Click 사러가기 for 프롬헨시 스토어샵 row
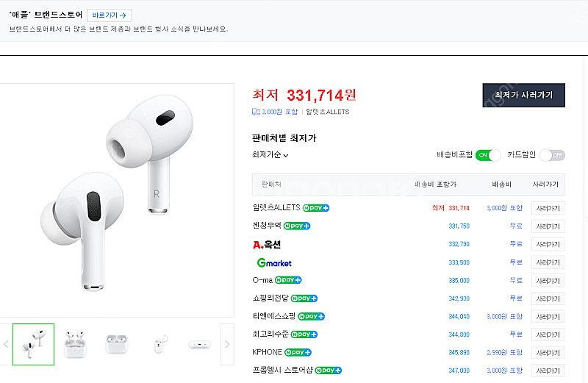Screen dimensions: 588x383 (x=548, y=371)
